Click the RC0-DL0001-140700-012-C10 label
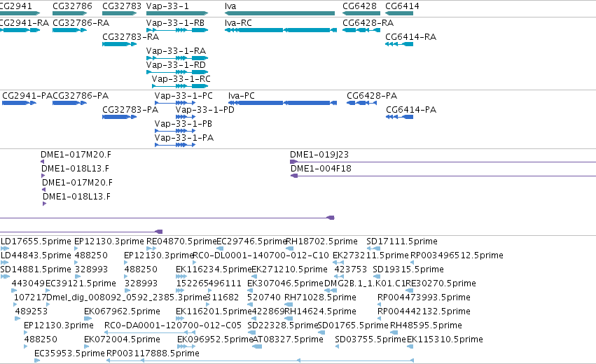Viewport: 596px width, 364px height. coord(261,255)
